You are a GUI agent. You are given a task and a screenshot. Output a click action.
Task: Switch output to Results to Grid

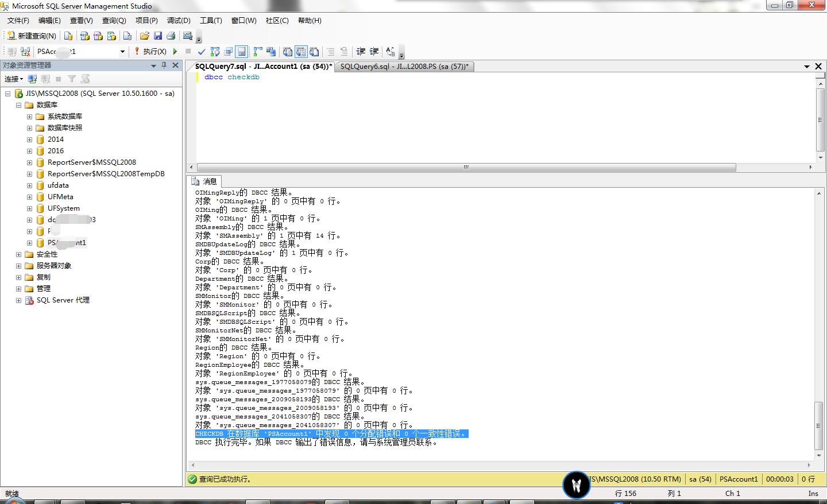tap(301, 52)
